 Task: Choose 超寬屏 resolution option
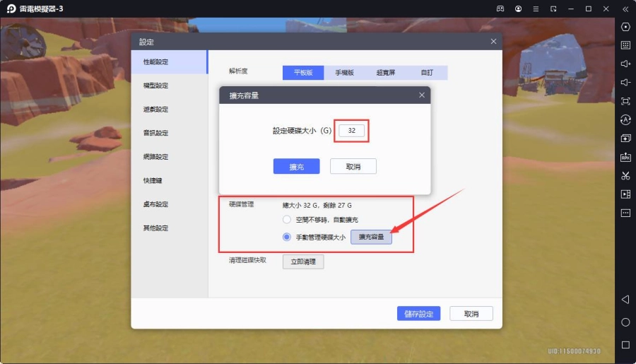click(x=385, y=73)
